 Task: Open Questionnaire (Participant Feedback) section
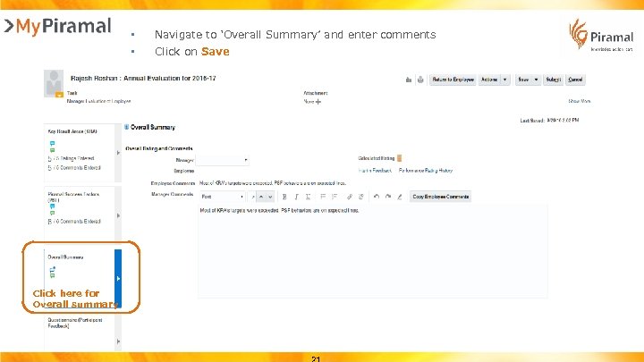coord(75,323)
